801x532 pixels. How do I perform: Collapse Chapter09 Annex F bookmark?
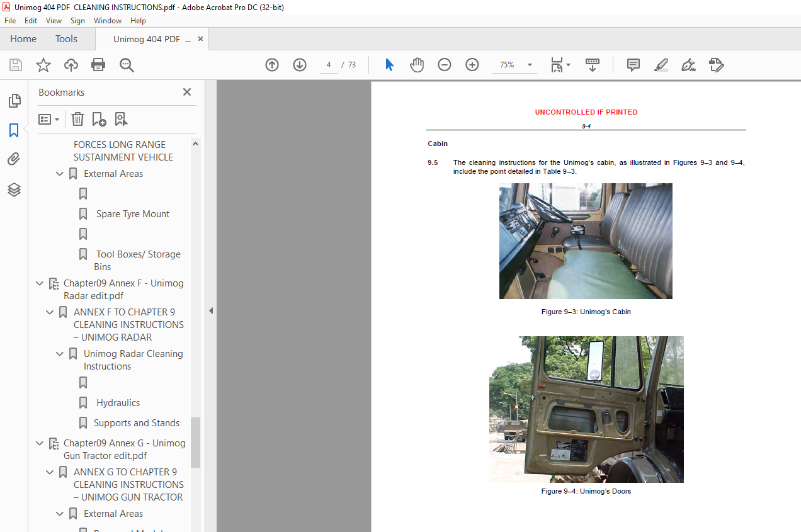click(x=40, y=283)
